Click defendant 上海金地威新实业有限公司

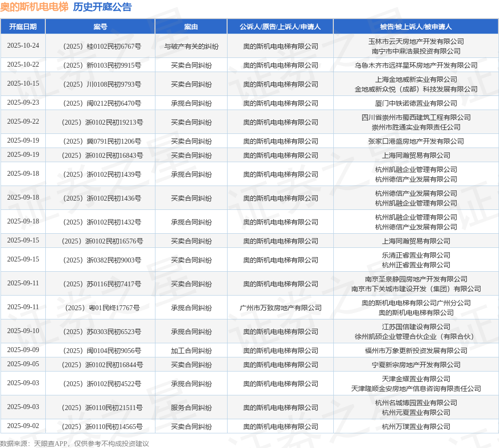416,79
